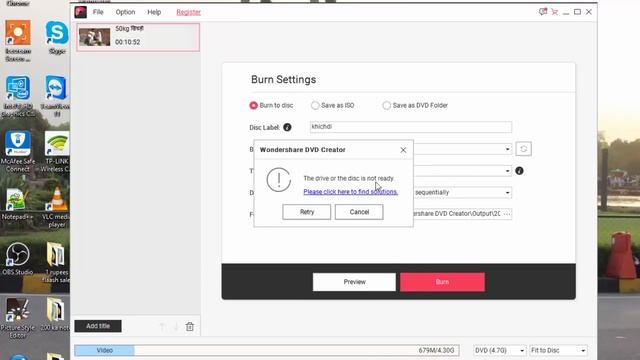Screen dimensions: 640x360
Task: Click the Retry button
Action: coord(307,212)
